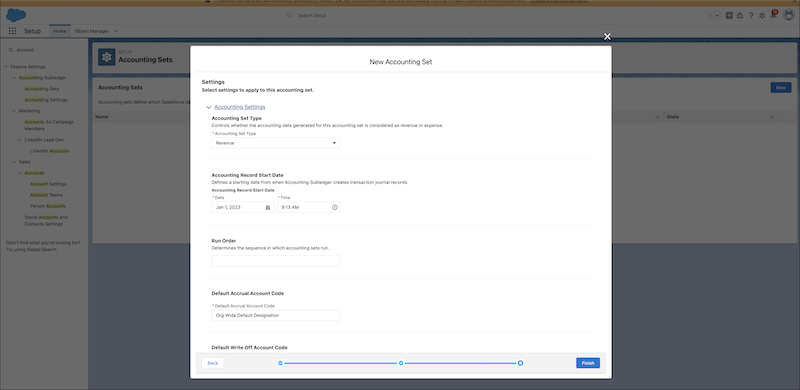The image size is (800, 390).
Task: Click the State column header
Action: coord(720,117)
